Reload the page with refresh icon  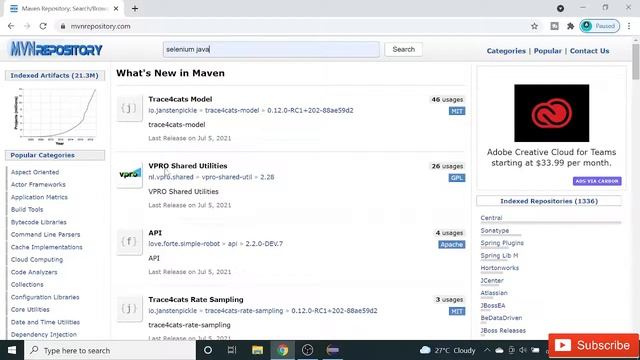click(x=43, y=26)
